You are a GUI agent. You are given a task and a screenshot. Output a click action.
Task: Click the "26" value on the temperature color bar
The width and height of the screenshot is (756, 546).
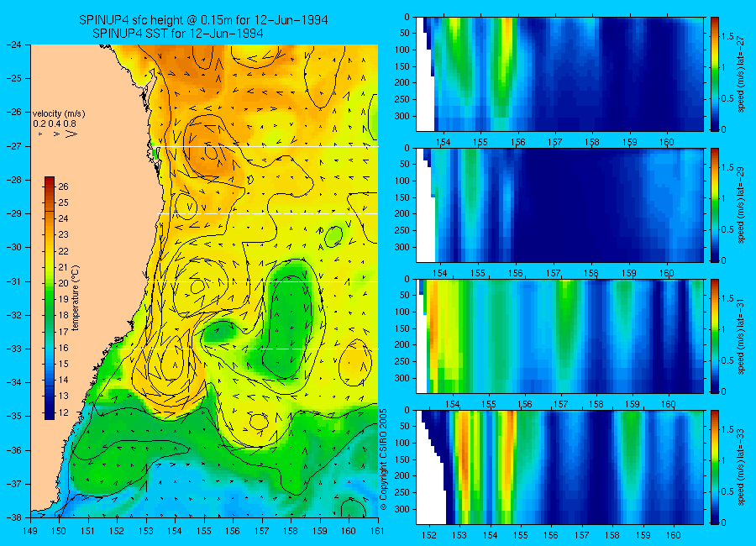[x=63, y=186]
